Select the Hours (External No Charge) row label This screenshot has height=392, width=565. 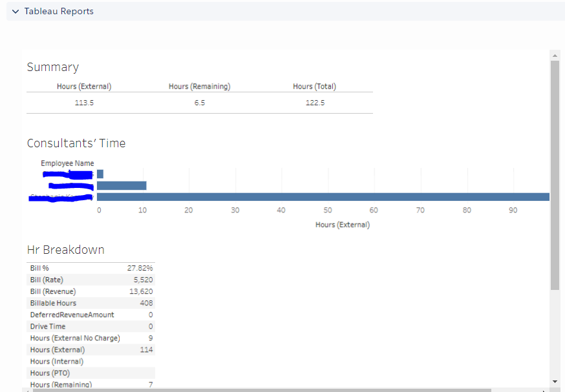point(75,338)
